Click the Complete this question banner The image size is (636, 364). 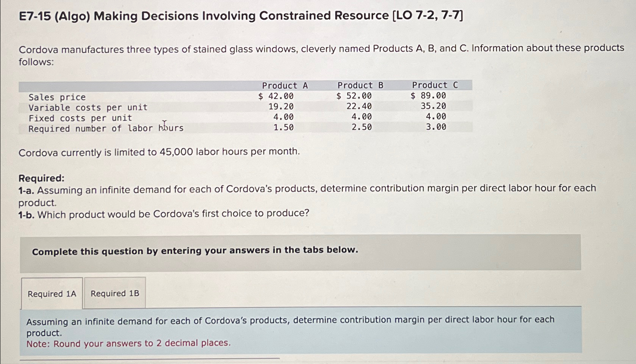pyautogui.click(x=195, y=251)
